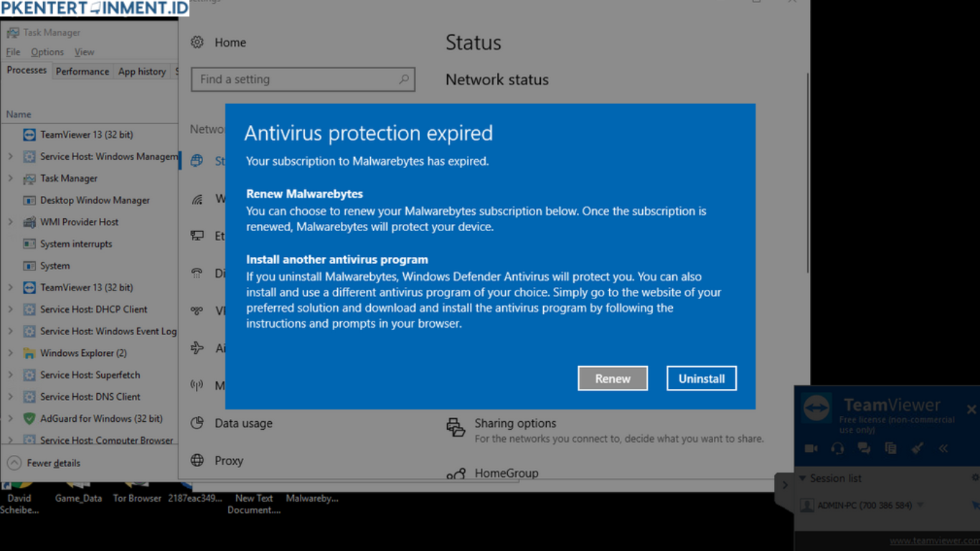
Task: Select Data usage in Settings sidebar
Action: tap(240, 423)
